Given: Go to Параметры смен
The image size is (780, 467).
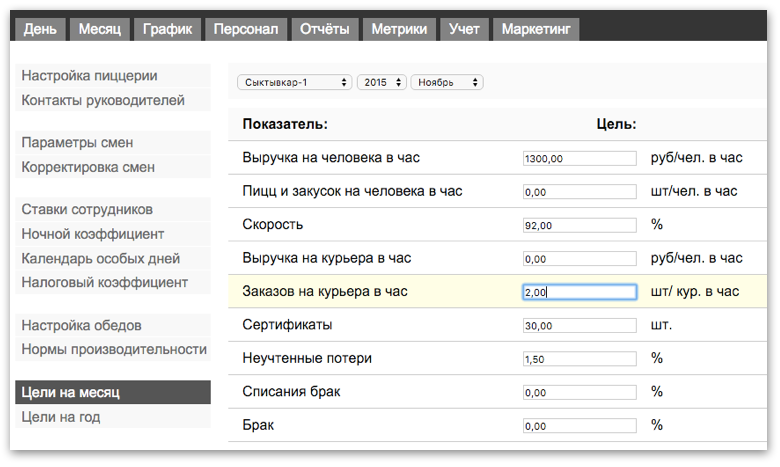Looking at the screenshot, I should click(113, 143).
